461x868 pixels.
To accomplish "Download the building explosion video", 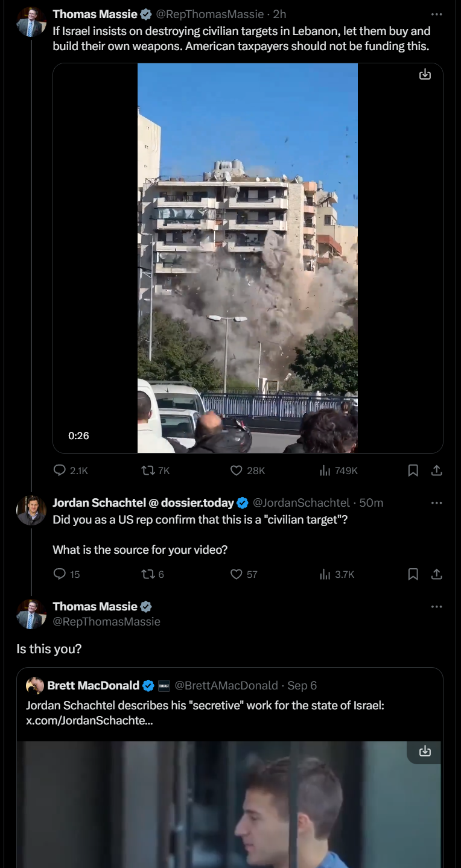I will 425,74.
